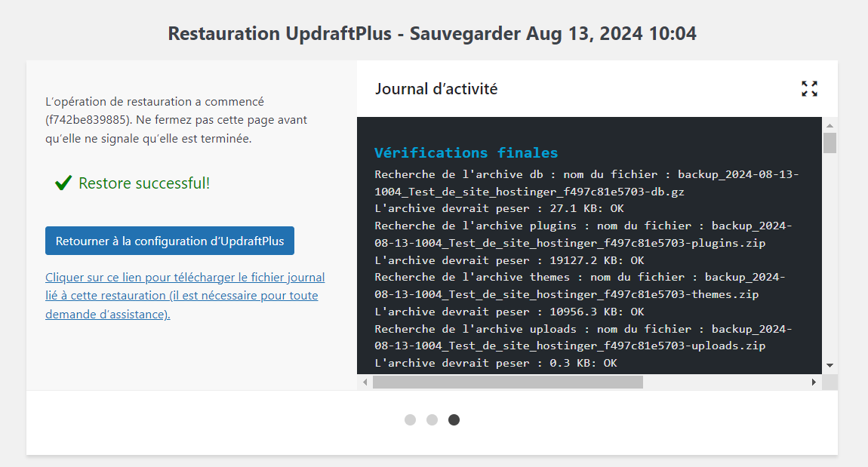
Task: Open the restore log download link
Action: [185, 295]
